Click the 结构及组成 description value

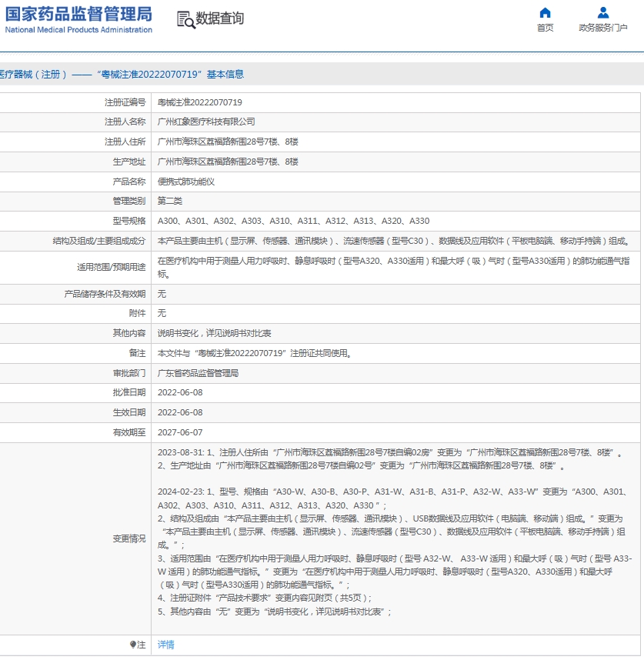(395, 241)
